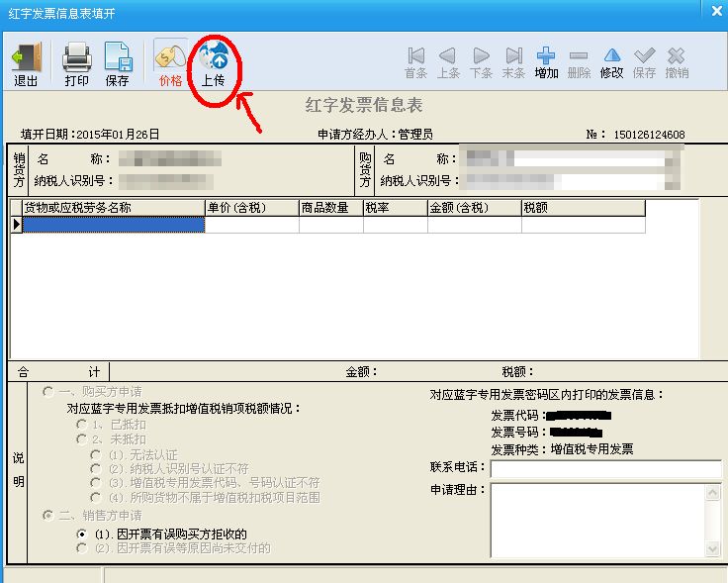Click the 申请理由 scrollbar down arrow
This screenshot has width=728, height=583.
(713, 549)
